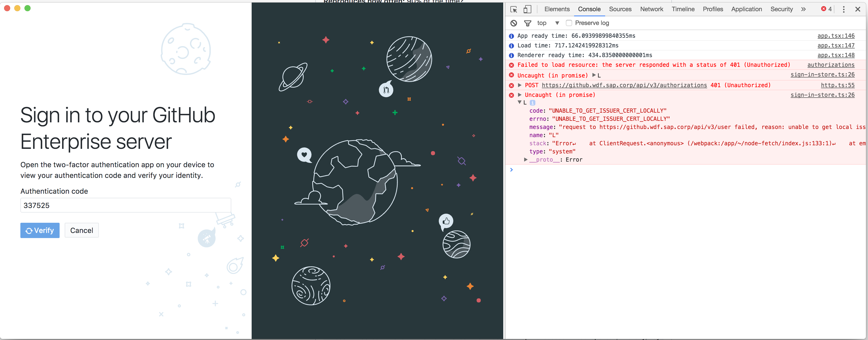Clear the console with the clear icon
The width and height of the screenshot is (868, 340).
tap(513, 23)
